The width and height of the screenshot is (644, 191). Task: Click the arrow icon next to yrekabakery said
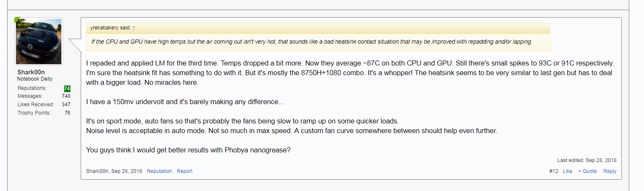coord(134,28)
